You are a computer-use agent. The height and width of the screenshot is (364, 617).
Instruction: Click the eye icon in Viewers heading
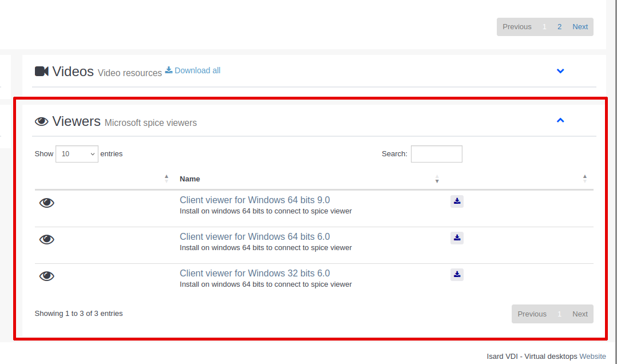click(42, 121)
